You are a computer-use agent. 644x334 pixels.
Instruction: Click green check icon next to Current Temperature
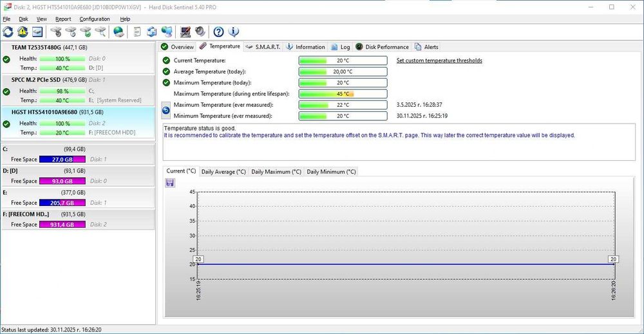pos(166,60)
